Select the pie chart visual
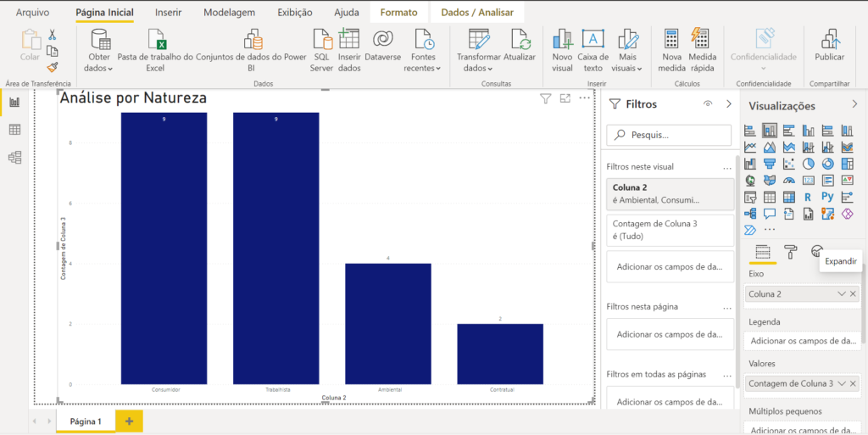Viewport: 868px width, 435px height. [808, 164]
